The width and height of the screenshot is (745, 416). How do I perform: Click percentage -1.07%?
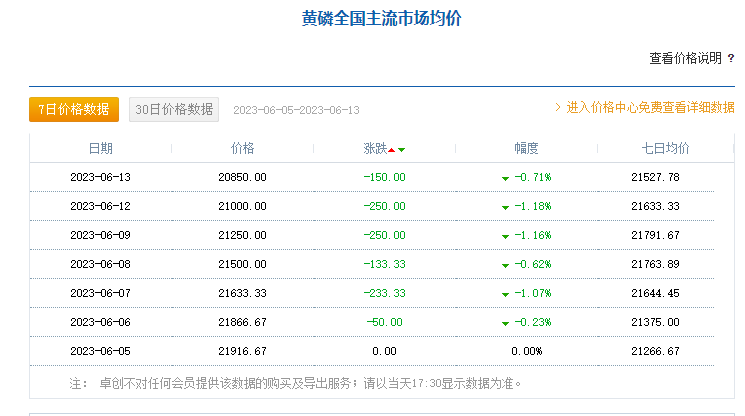coord(533,293)
